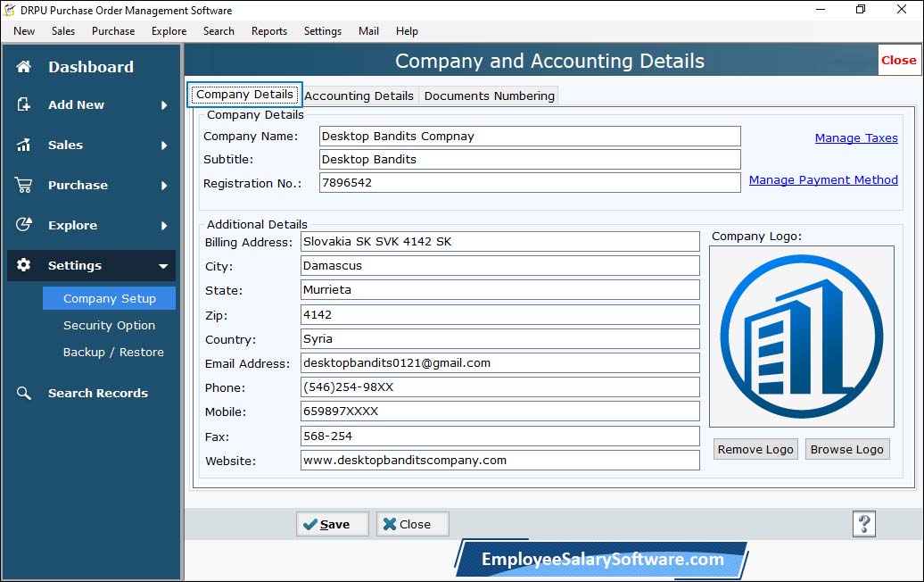Image resolution: width=924 pixels, height=582 pixels.
Task: Expand the Sales submenu arrow
Action: 164,145
